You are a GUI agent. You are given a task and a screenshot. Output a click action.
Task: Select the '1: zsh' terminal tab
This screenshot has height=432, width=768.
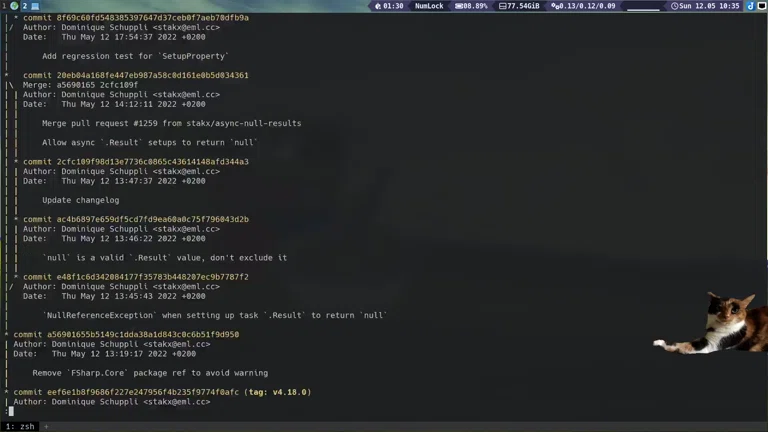click(20, 426)
